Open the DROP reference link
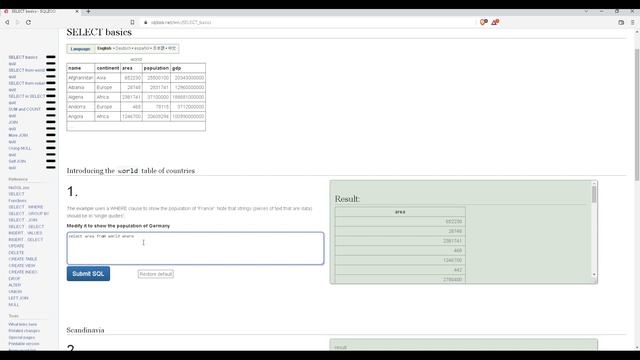This screenshot has width=640, height=360. coord(14,278)
